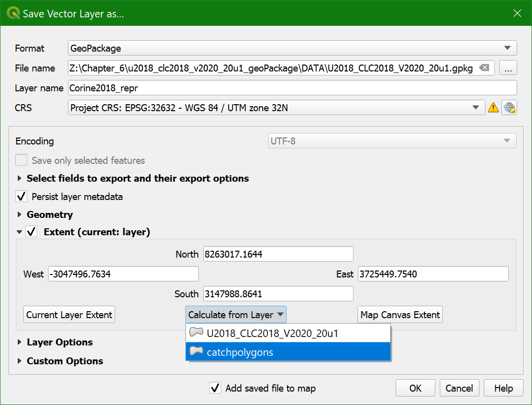The height and width of the screenshot is (405, 532).
Task: Uncheck Persist layer metadata
Action: pos(21,197)
